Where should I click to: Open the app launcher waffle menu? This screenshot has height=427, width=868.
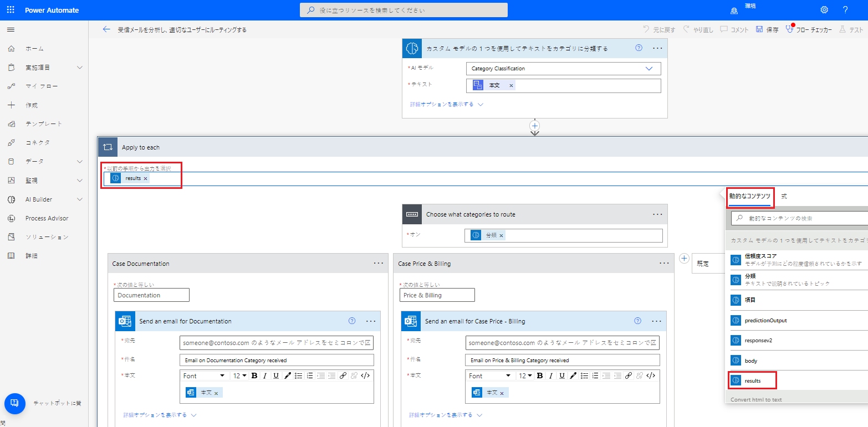[11, 10]
